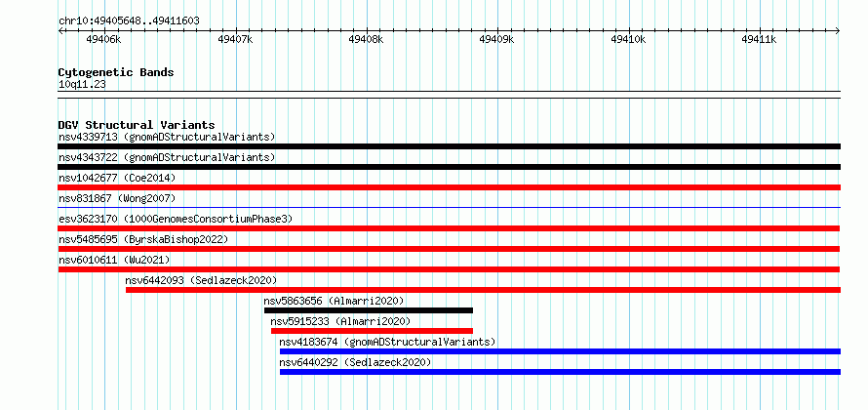This screenshot has height=410, width=868.
Task: Click the 49410k ruler tick label
Action: (x=628, y=39)
